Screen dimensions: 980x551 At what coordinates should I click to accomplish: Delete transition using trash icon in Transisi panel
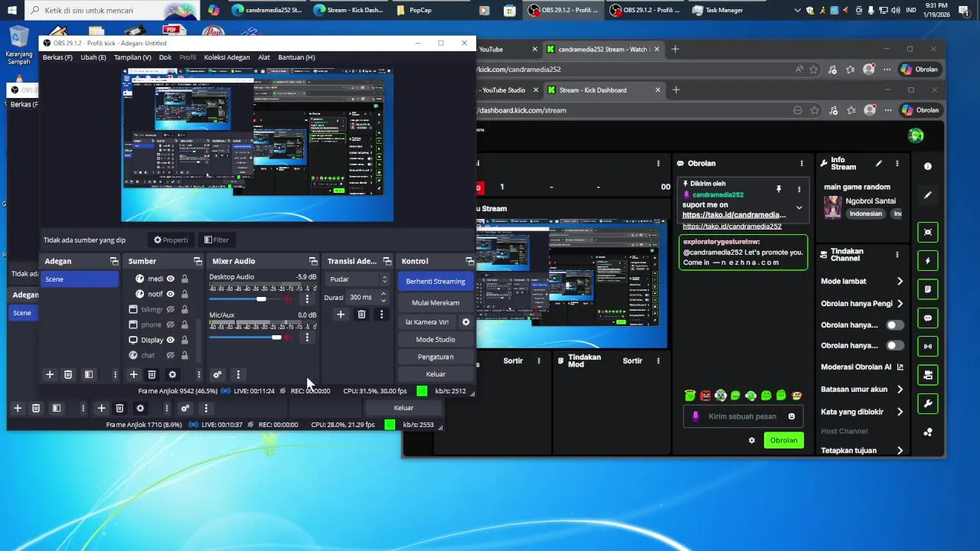[x=361, y=315]
